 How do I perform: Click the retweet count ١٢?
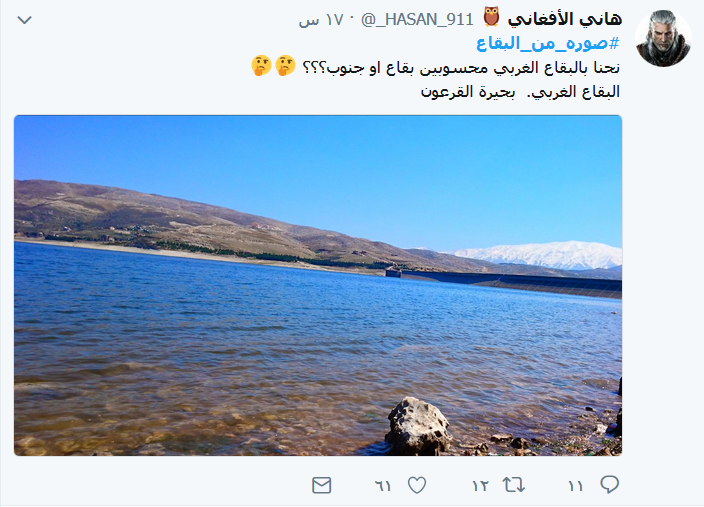coord(480,486)
